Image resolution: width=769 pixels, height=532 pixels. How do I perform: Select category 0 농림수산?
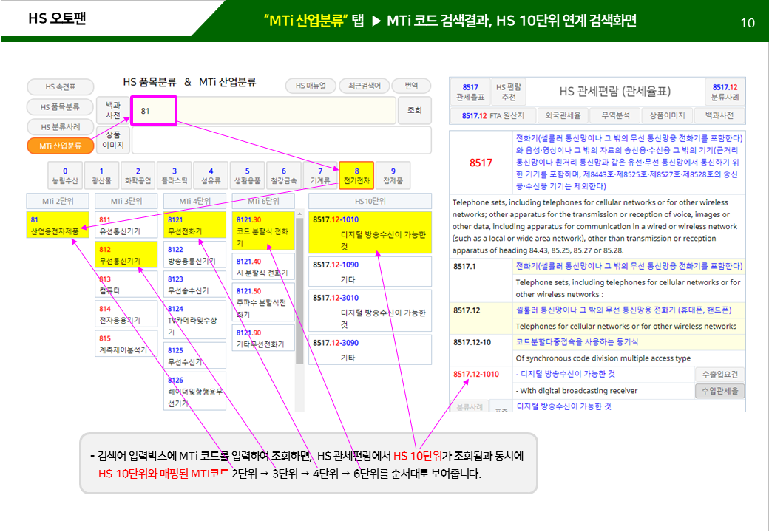(x=65, y=175)
